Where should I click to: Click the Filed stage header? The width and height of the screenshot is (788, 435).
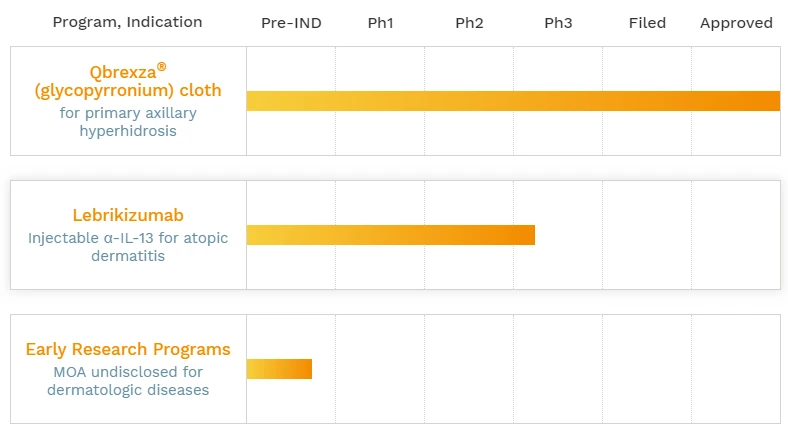(x=647, y=23)
